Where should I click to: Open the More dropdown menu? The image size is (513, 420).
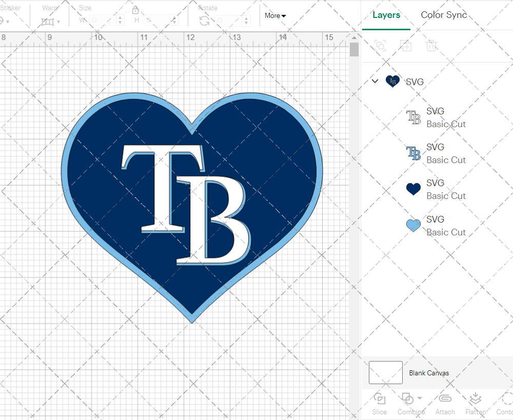(275, 15)
